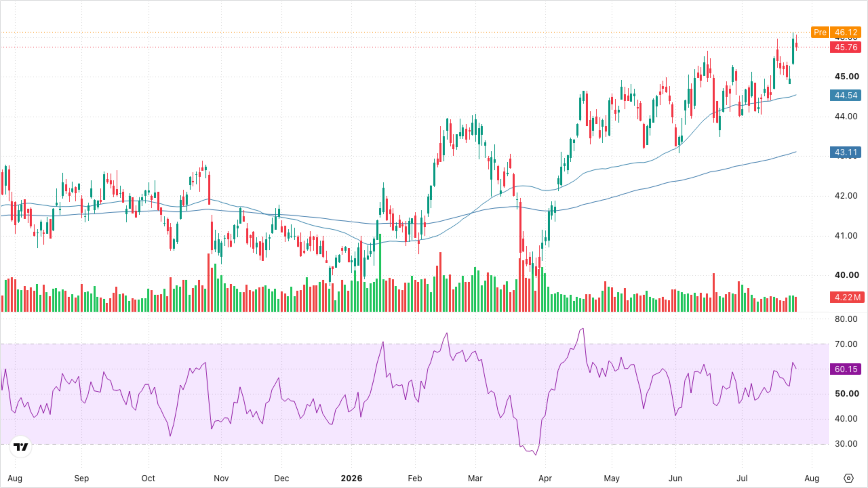Click the Sep month label on time axis
The width and height of the screenshot is (868, 488).
pyautogui.click(x=81, y=478)
